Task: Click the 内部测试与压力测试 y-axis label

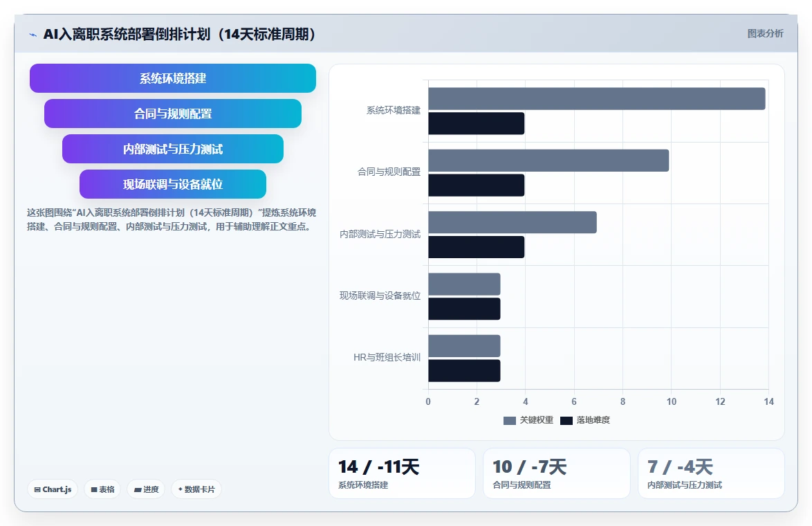Action: [380, 234]
